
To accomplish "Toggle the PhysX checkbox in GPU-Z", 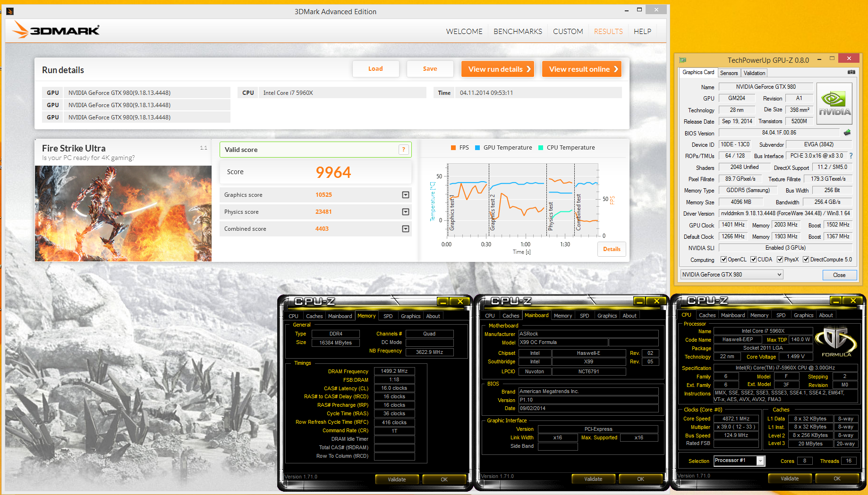I will click(780, 260).
